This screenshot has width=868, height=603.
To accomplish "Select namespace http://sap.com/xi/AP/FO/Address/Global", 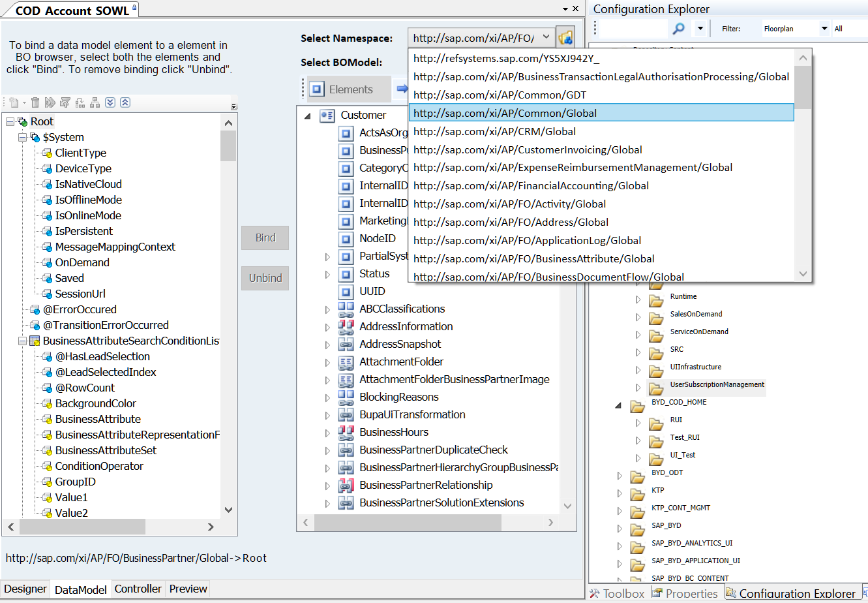I will [x=601, y=222].
